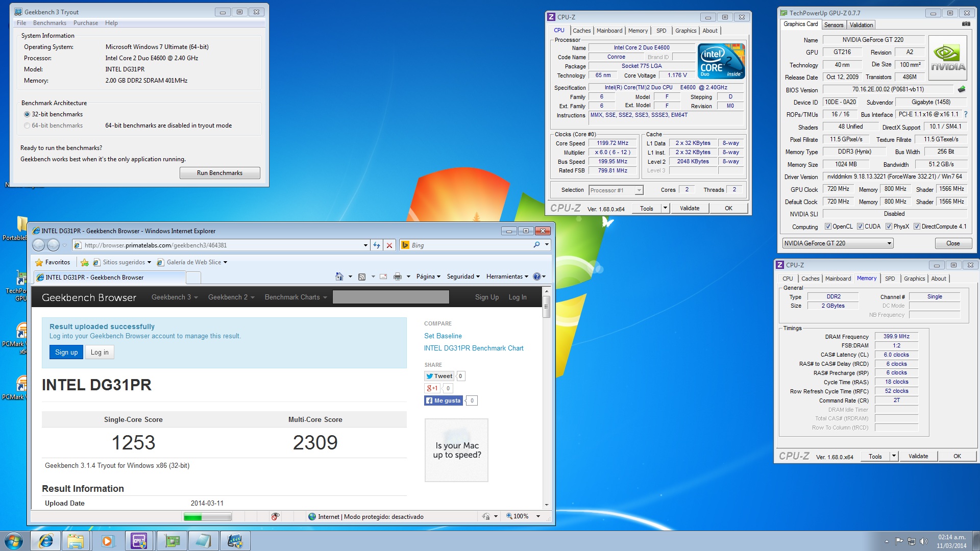Click the IE help question mark icon
980x551 pixels.
tap(537, 277)
